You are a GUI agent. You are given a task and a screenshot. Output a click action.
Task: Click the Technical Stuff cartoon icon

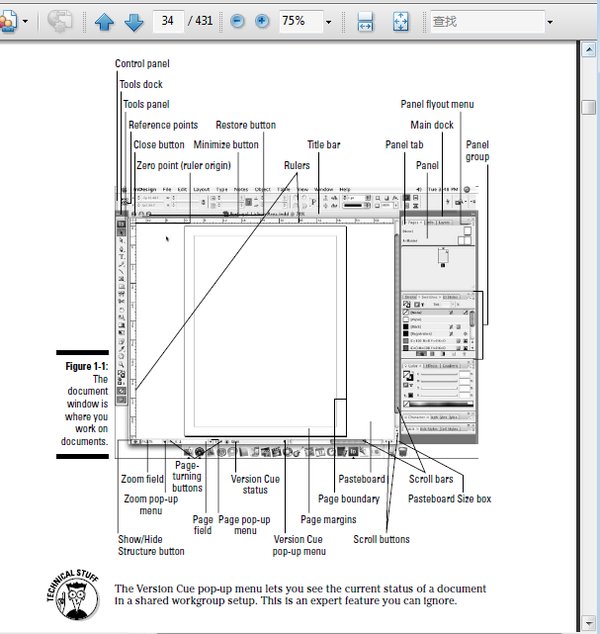[74, 596]
